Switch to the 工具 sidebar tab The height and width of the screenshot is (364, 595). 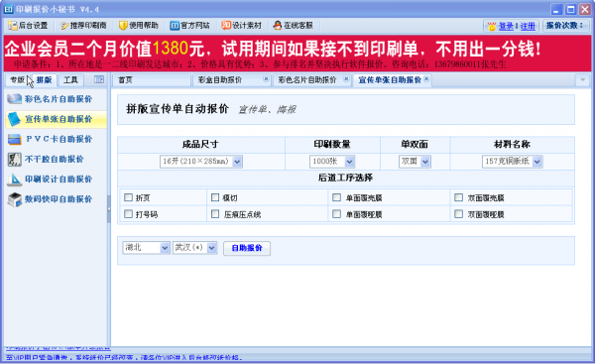(x=70, y=80)
